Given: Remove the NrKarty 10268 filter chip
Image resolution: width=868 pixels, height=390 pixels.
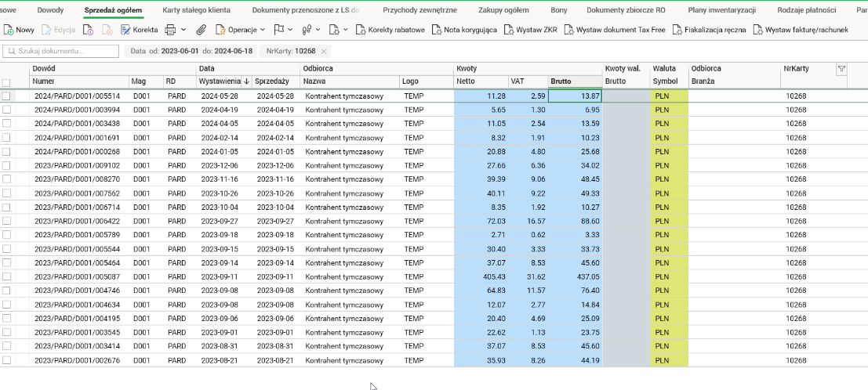Looking at the screenshot, I should 324,51.
